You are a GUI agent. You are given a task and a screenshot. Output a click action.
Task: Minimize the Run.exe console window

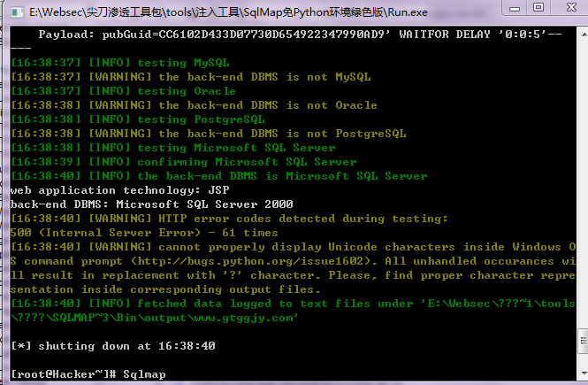point(514,7)
